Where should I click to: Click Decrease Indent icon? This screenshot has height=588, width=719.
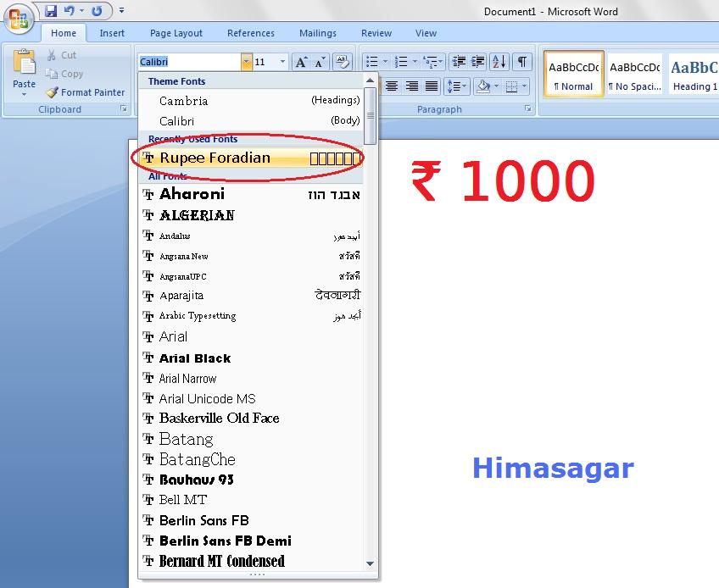[459, 61]
